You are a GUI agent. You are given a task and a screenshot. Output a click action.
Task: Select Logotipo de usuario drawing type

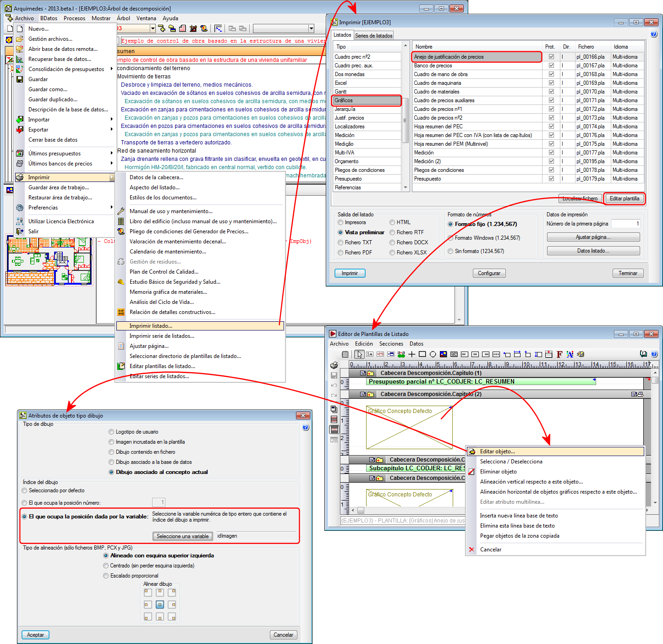[x=111, y=432]
